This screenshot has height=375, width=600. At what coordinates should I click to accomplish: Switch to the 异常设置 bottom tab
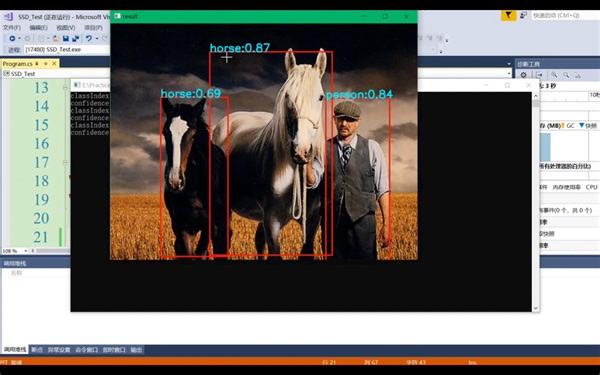[x=59, y=350]
